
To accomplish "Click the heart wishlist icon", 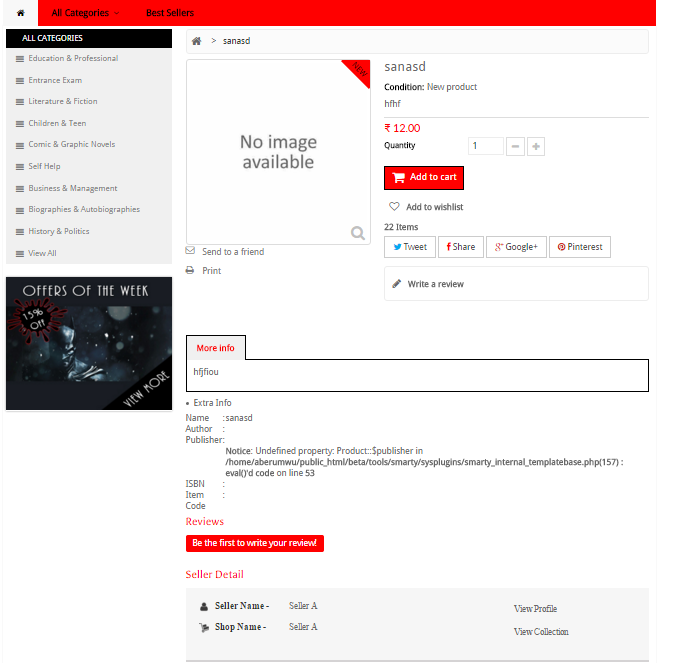I will [394, 206].
